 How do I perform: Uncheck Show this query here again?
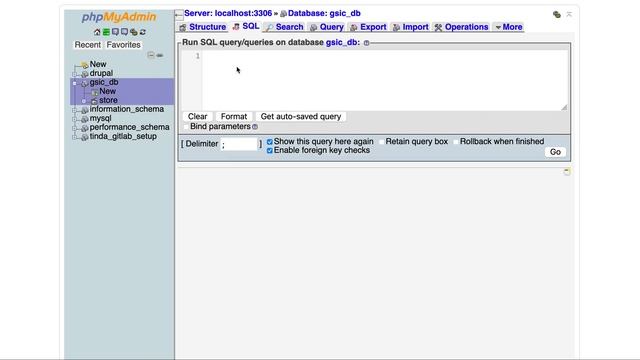tap(269, 142)
